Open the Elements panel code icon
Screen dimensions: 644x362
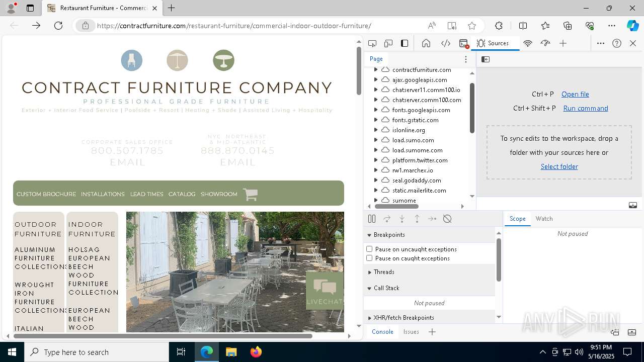pos(446,43)
